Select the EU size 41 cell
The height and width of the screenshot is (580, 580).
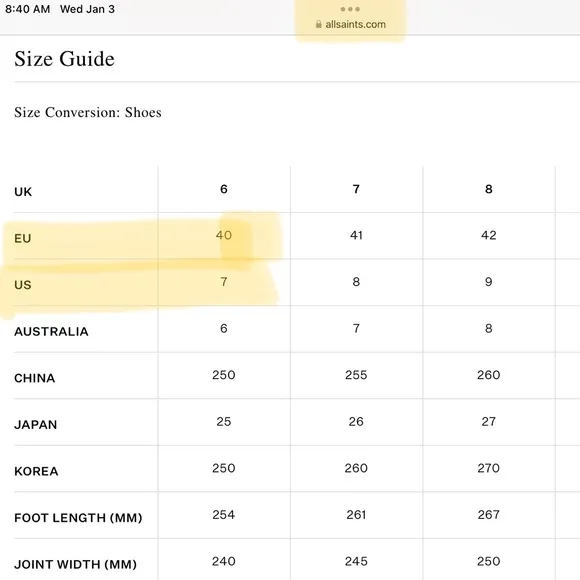click(356, 235)
